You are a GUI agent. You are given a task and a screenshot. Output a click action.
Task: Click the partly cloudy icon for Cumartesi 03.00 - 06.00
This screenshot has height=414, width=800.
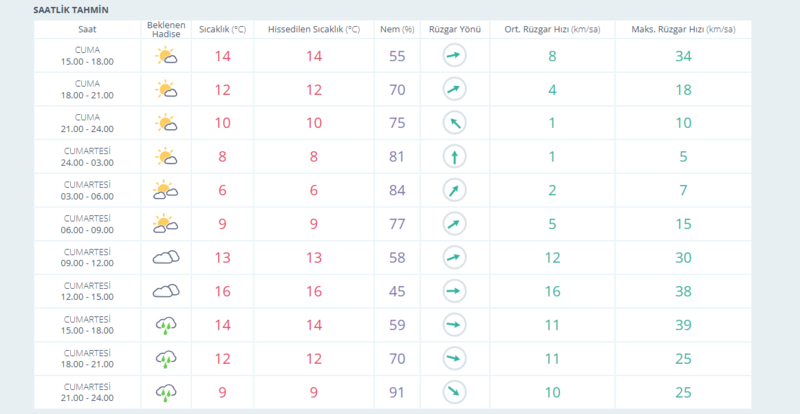(x=166, y=190)
